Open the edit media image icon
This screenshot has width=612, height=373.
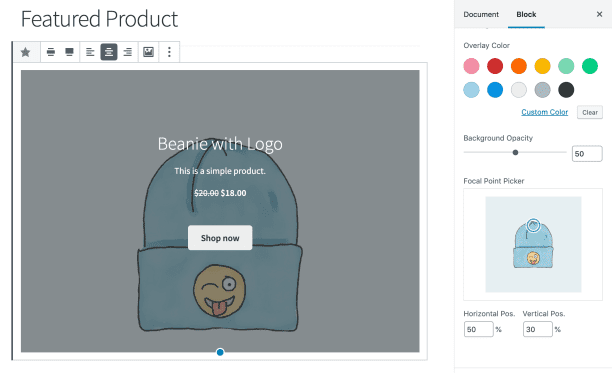pyautogui.click(x=148, y=52)
